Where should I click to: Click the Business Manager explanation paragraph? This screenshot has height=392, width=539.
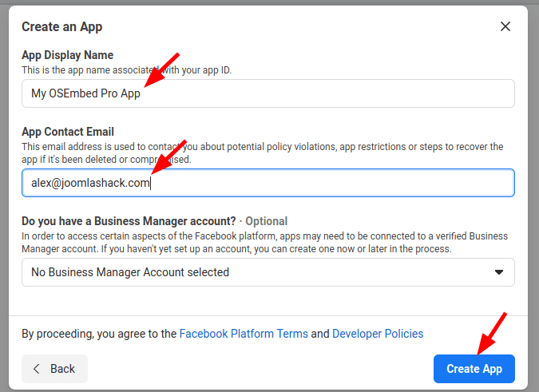(x=264, y=243)
